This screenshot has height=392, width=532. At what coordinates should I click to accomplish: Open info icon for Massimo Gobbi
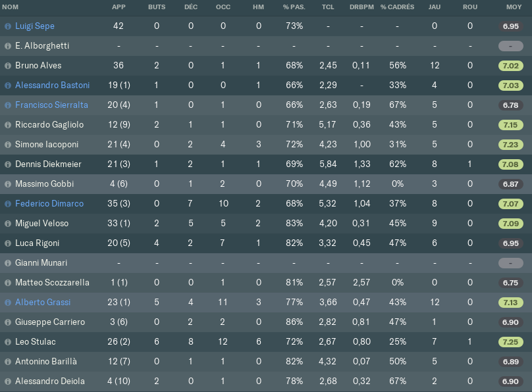click(8, 184)
